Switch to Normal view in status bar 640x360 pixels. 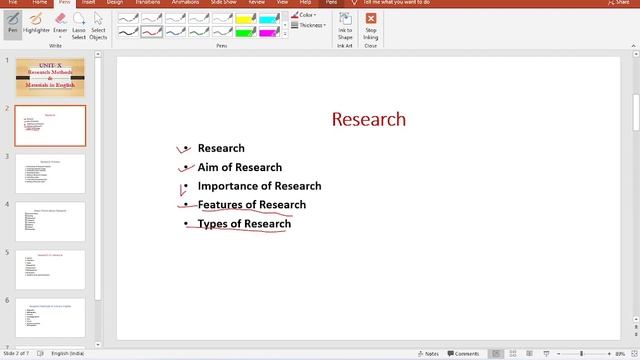coord(496,354)
